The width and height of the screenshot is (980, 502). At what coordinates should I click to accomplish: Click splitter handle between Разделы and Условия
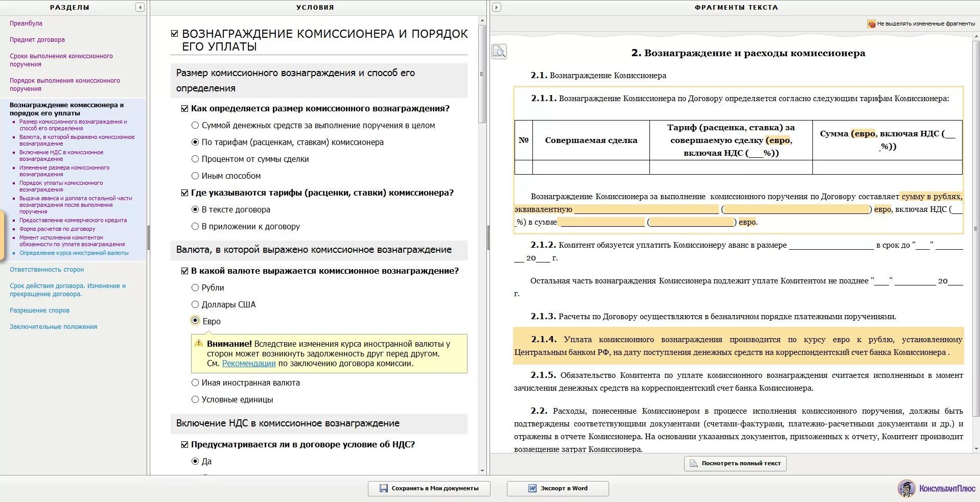click(149, 237)
